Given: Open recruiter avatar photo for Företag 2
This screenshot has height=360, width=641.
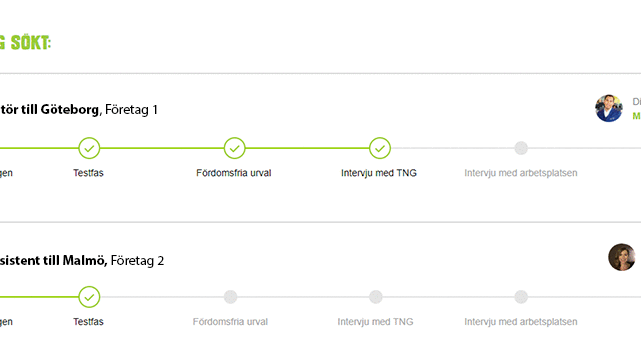Looking at the screenshot, I should click(622, 257).
